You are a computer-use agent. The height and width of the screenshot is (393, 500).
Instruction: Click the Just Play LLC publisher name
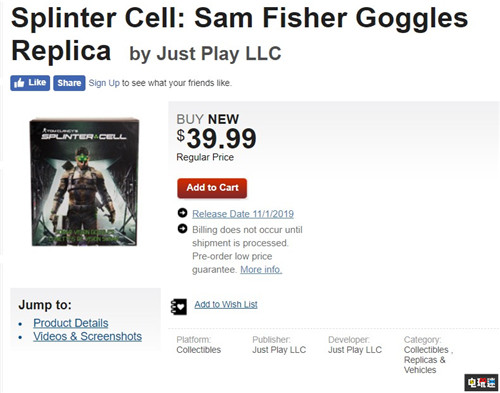[279, 350]
